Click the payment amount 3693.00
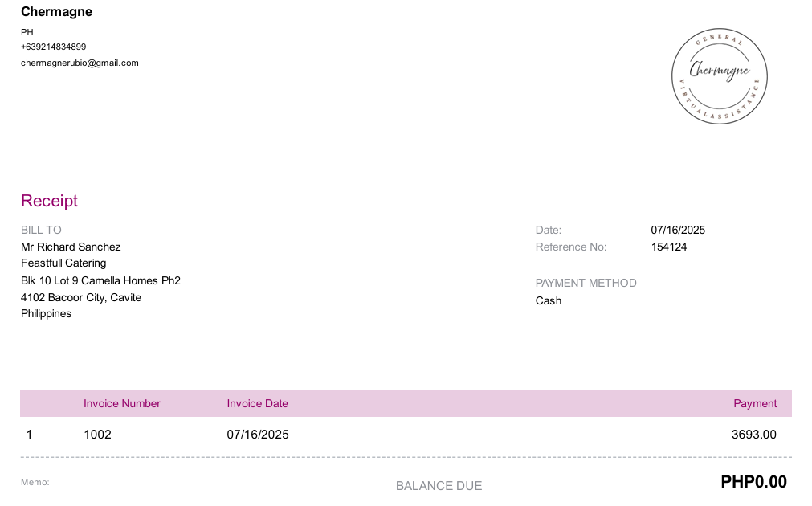Image resolution: width=812 pixels, height=506 pixels. tap(753, 435)
